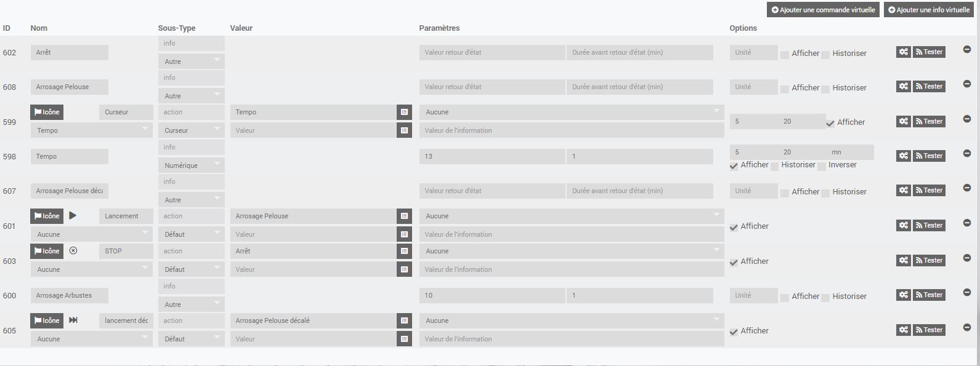Open the list picker beside the Tempo value
Screen dimensions: 980x366
(x=404, y=113)
